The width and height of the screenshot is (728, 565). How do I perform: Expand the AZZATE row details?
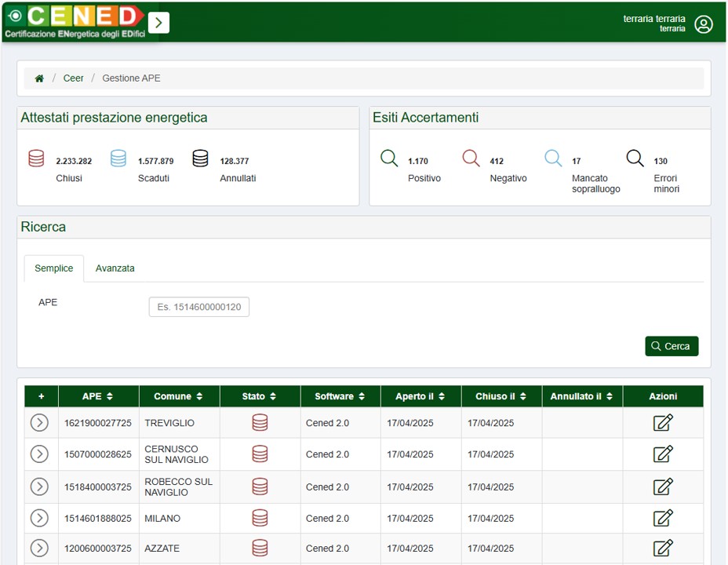39,549
